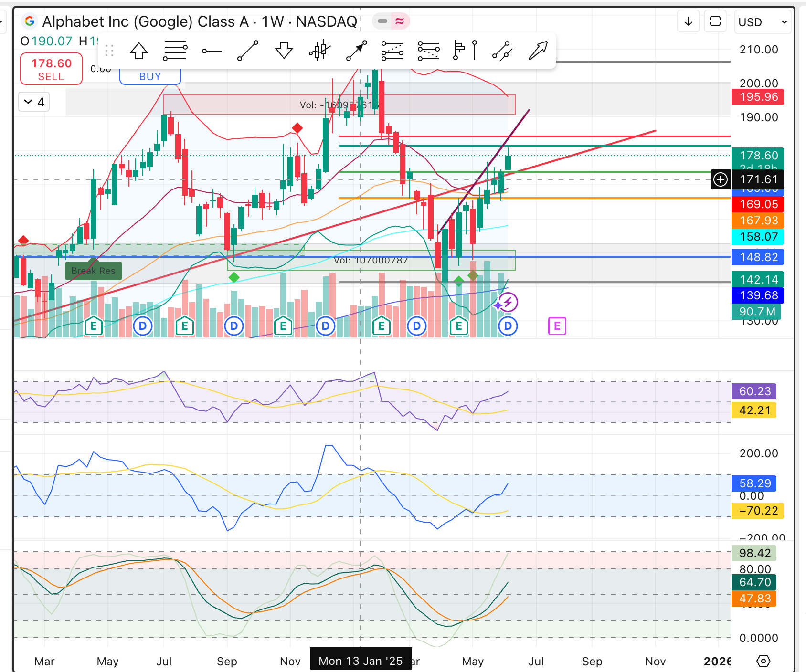Select the Anchored Volume Profile tool

pyautogui.click(x=459, y=50)
